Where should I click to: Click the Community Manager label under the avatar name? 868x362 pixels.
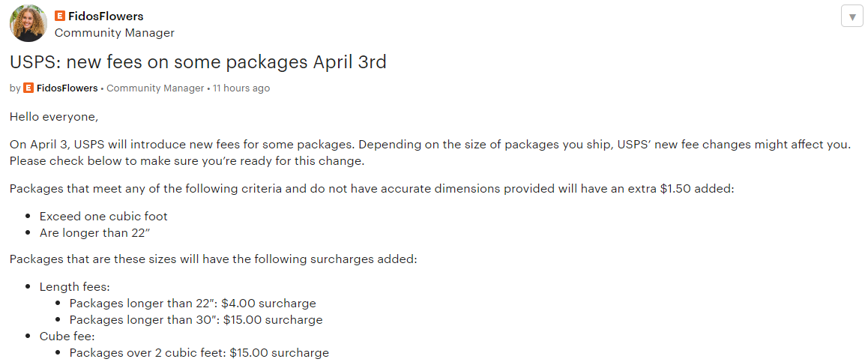coord(115,33)
